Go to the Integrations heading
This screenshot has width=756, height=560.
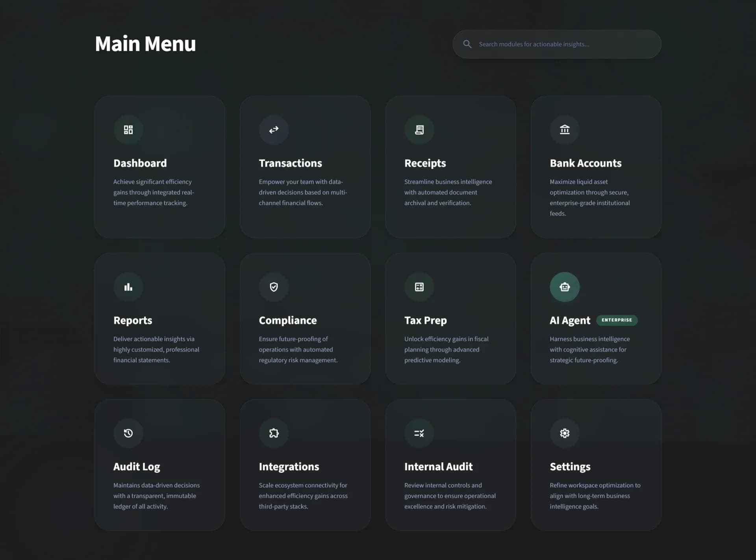(289, 467)
